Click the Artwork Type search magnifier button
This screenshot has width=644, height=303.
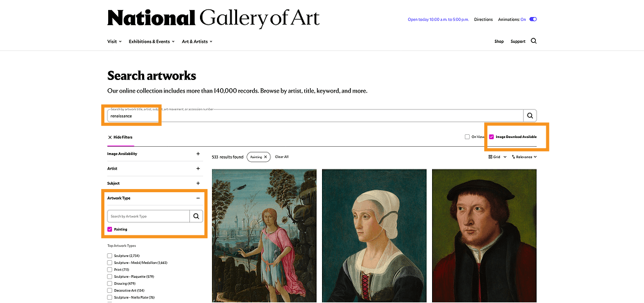196,216
